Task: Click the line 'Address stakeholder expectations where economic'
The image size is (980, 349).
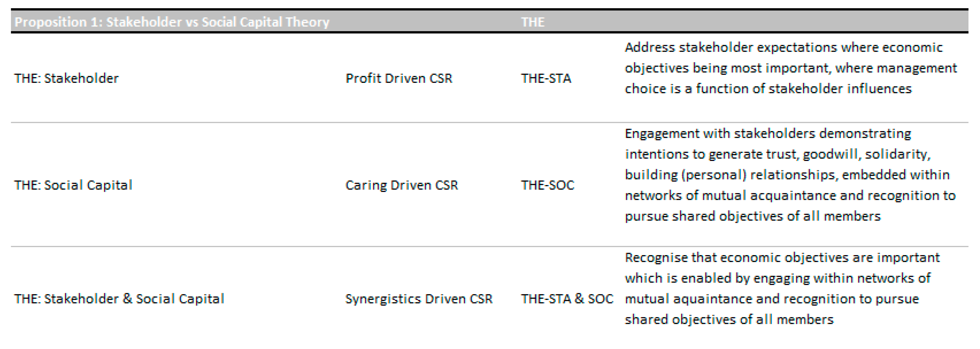Action: [784, 47]
